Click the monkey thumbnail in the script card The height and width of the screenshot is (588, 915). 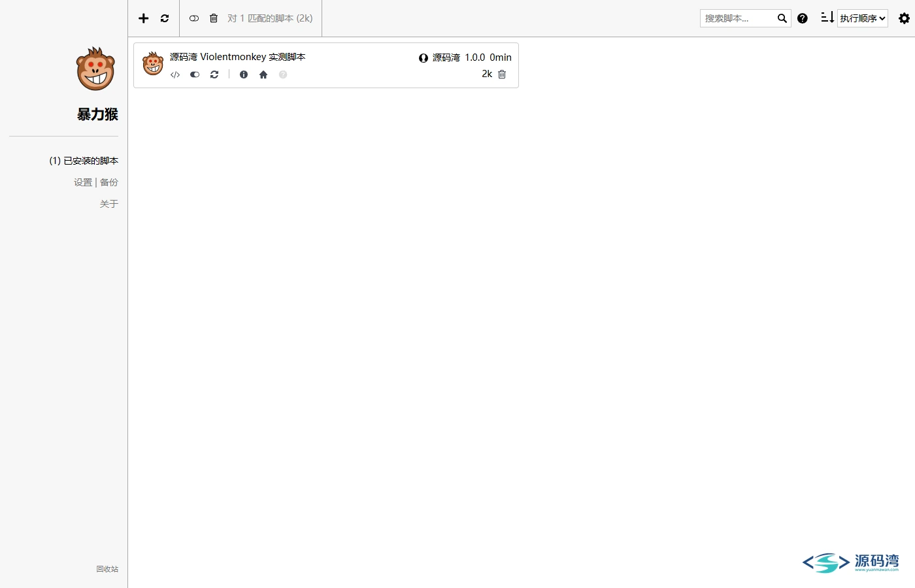(153, 63)
